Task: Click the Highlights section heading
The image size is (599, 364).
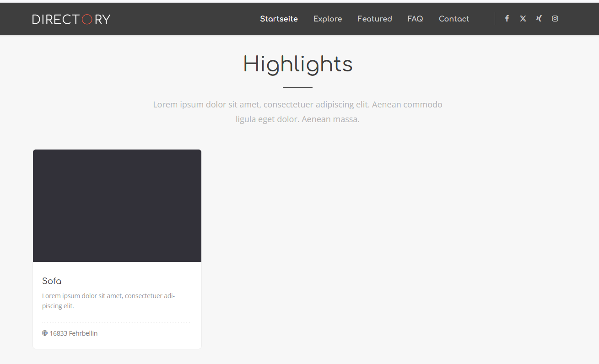Action: (x=298, y=64)
